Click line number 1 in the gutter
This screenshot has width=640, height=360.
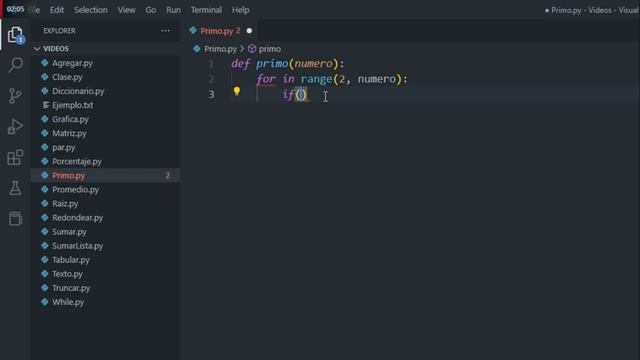tap(211, 64)
